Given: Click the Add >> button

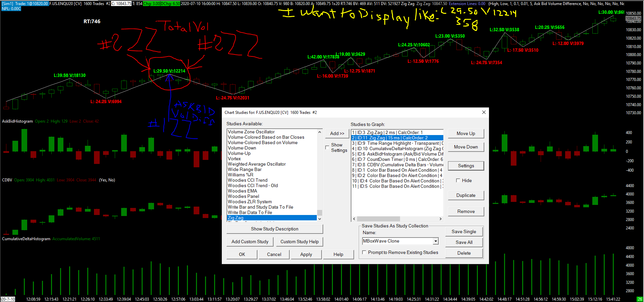Looking at the screenshot, I should [x=337, y=133].
